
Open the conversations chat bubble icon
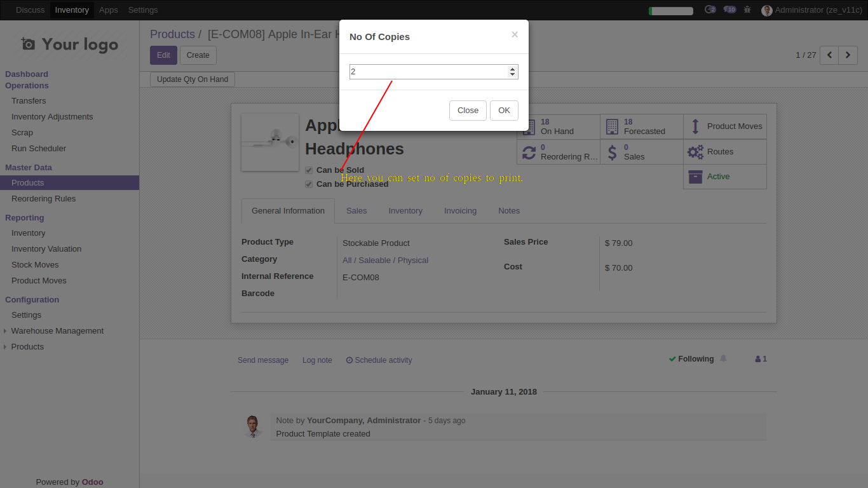coord(729,10)
